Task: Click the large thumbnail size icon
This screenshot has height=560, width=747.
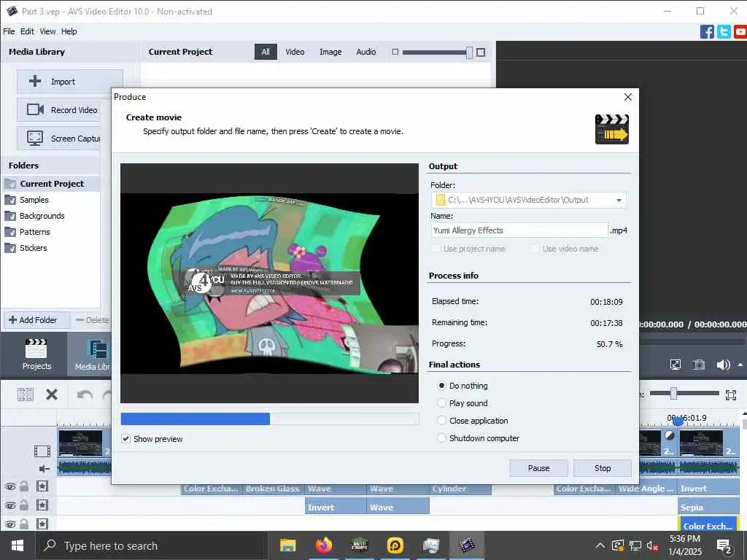Action: [481, 52]
